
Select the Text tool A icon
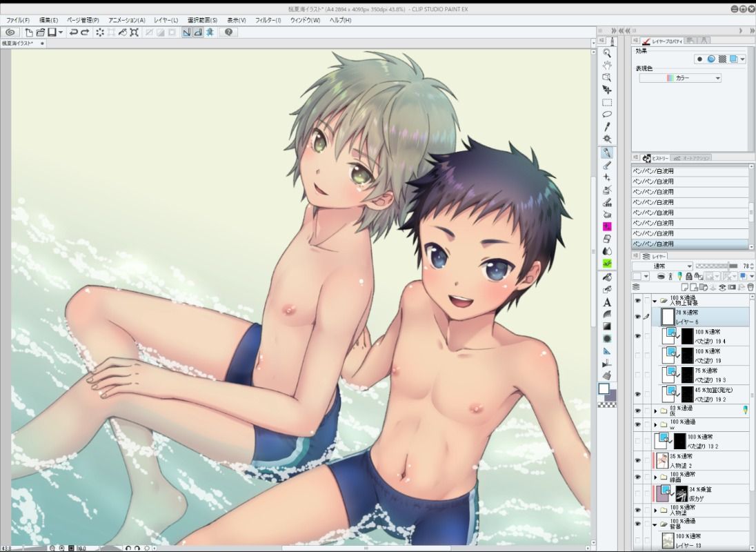click(x=607, y=302)
